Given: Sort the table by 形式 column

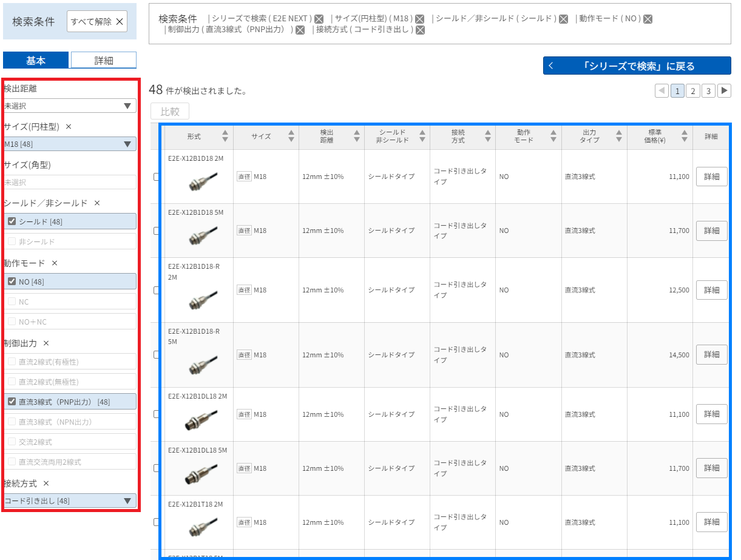Looking at the screenshot, I should [225, 137].
